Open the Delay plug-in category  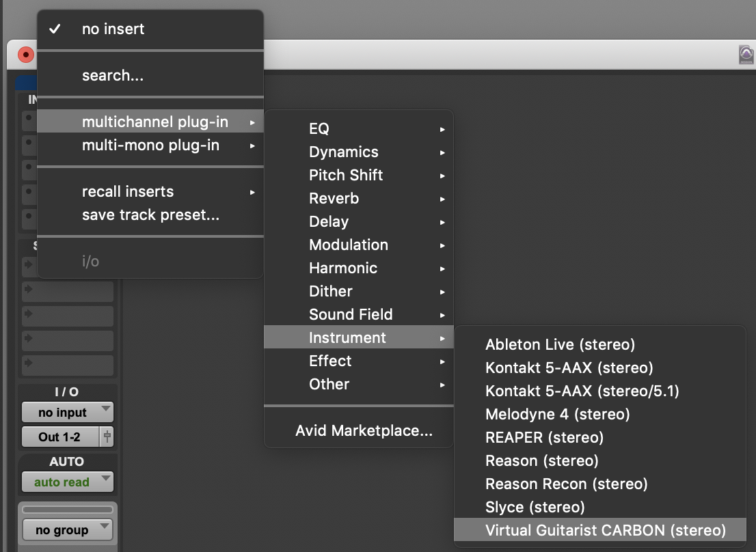[359, 221]
